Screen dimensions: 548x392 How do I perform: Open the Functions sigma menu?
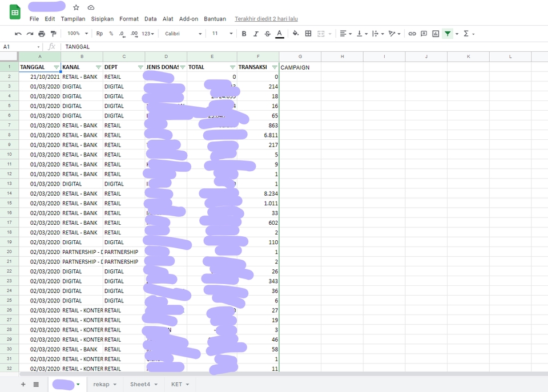[469, 34]
